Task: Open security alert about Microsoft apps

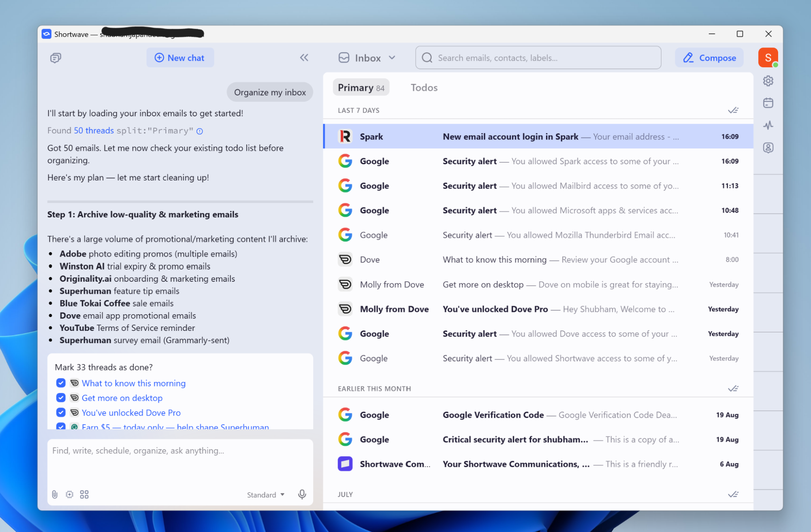Action: click(x=538, y=210)
